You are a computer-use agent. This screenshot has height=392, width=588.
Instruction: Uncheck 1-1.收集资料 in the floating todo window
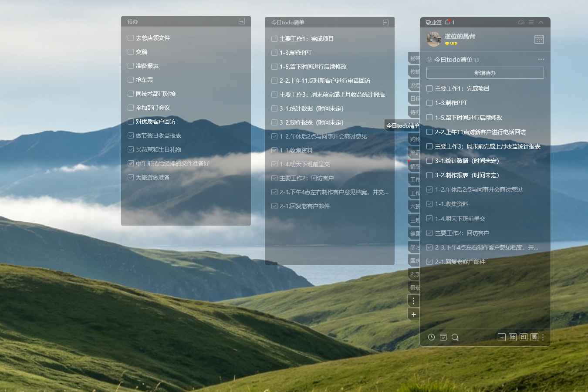[x=274, y=150]
